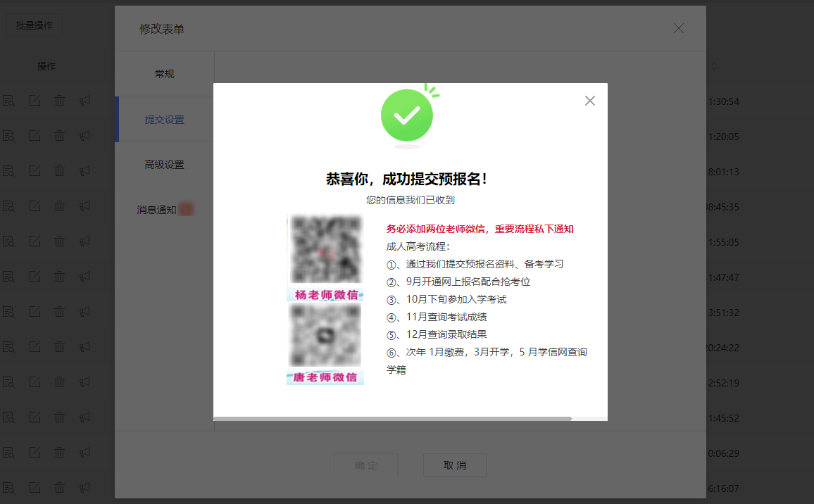Screen dimensions: 814x504
Task: View details for row ending 1:20:05
Action: click(x=8, y=136)
